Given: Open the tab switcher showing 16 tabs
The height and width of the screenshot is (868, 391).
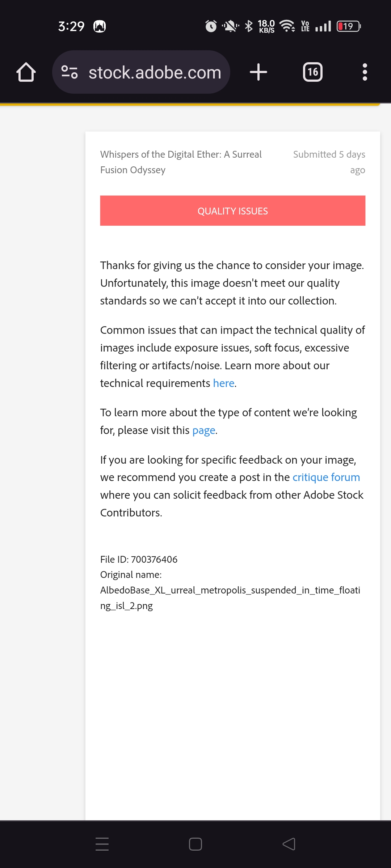Looking at the screenshot, I should [x=313, y=72].
